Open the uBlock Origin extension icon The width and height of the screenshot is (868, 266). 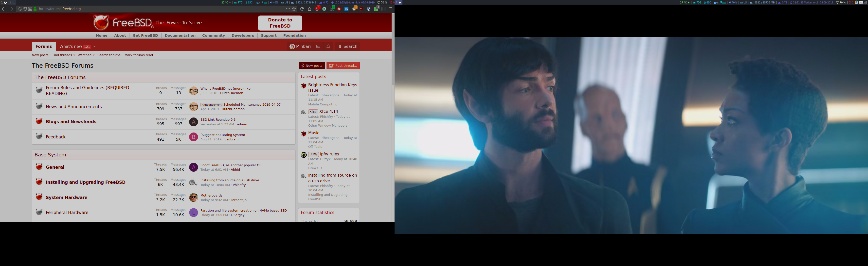tap(361, 9)
